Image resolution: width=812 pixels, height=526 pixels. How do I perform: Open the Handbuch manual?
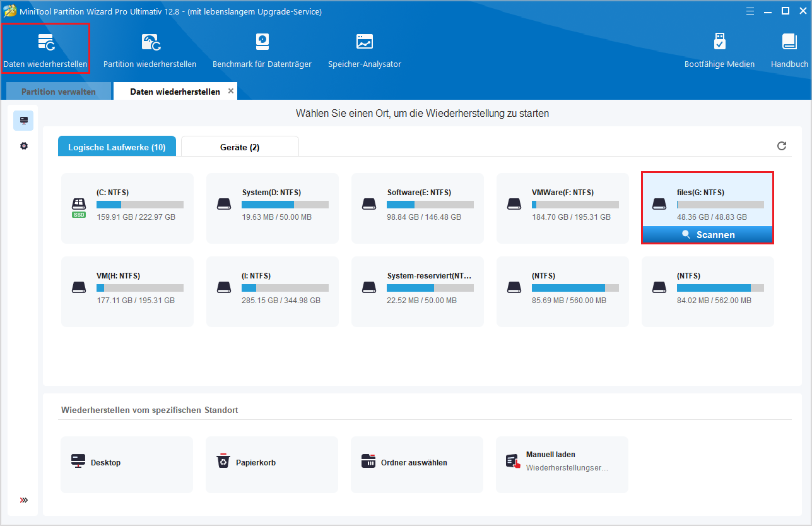point(789,51)
